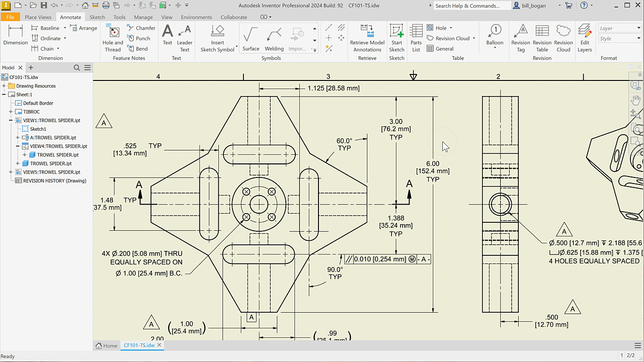Start the Hole and Thread note tool
The width and height of the screenshot is (644, 362).
[x=113, y=38]
